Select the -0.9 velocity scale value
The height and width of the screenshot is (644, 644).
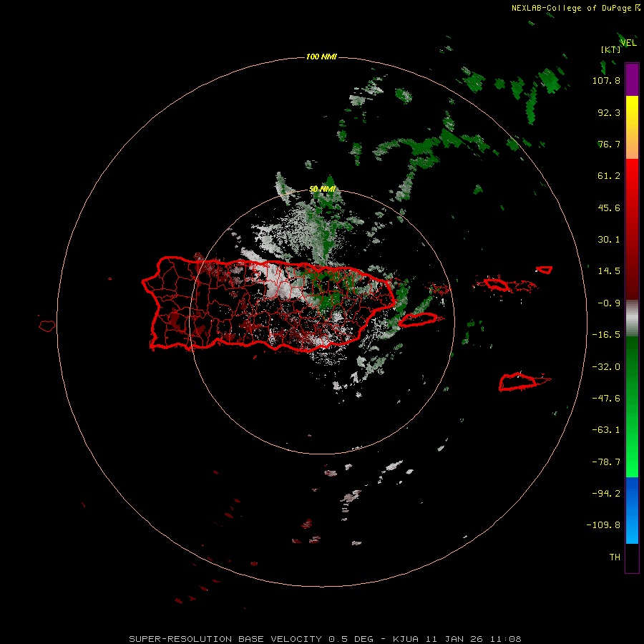pos(609,303)
